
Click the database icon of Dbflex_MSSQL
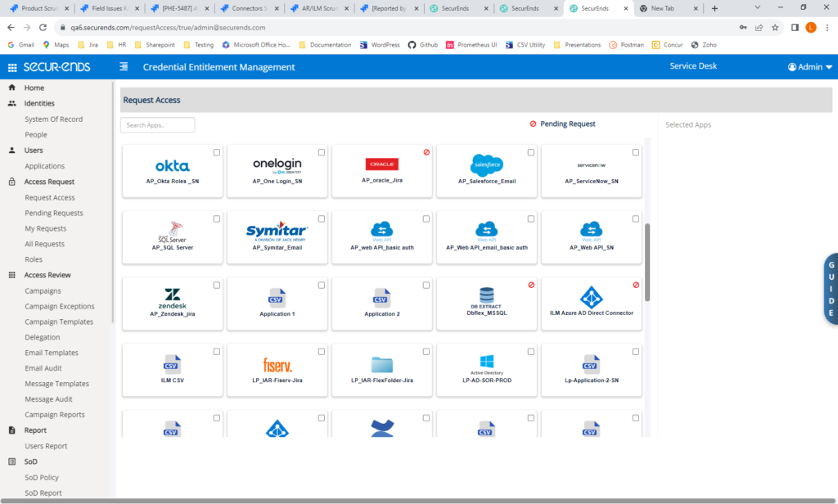pos(486,295)
